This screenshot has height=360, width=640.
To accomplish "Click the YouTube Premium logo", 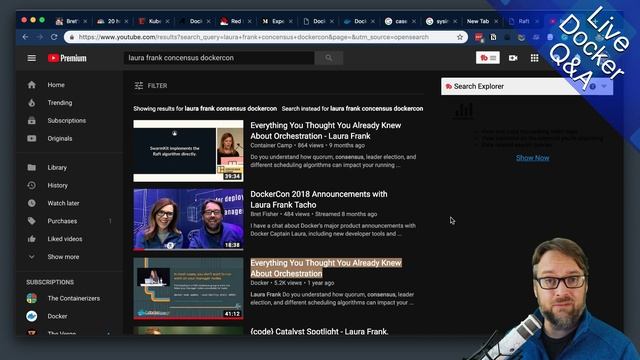I will pyautogui.click(x=67, y=58).
